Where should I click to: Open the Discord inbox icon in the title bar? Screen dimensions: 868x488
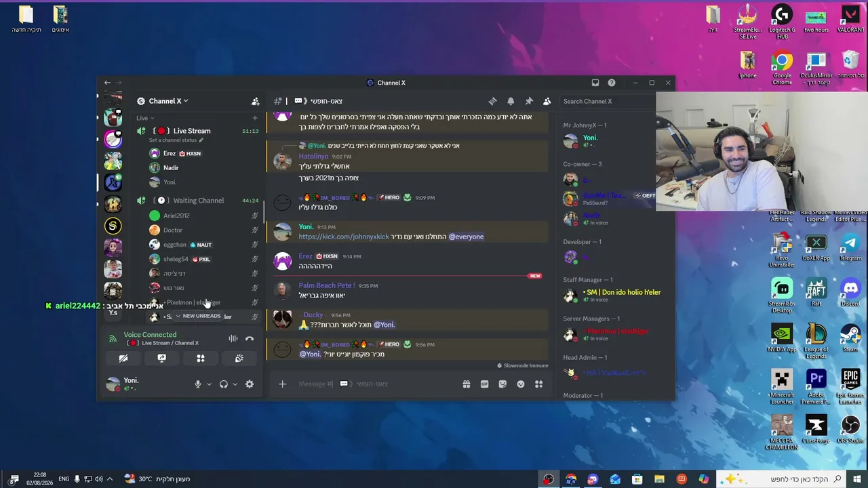click(x=595, y=83)
